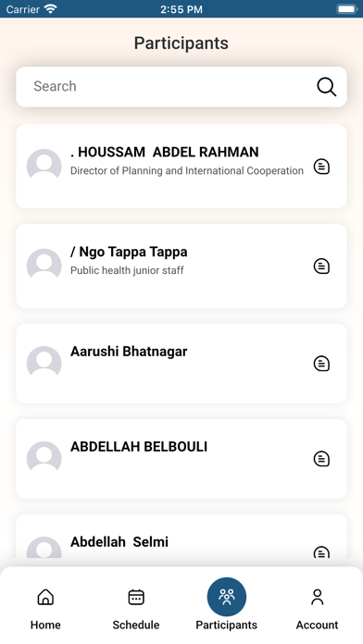Message Aarushi Bhatnagar via chat icon
Screen dimensions: 363x644
click(321, 364)
